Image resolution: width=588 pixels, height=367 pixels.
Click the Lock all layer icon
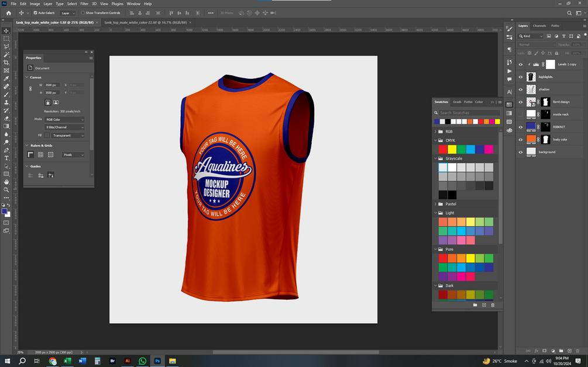tap(556, 53)
